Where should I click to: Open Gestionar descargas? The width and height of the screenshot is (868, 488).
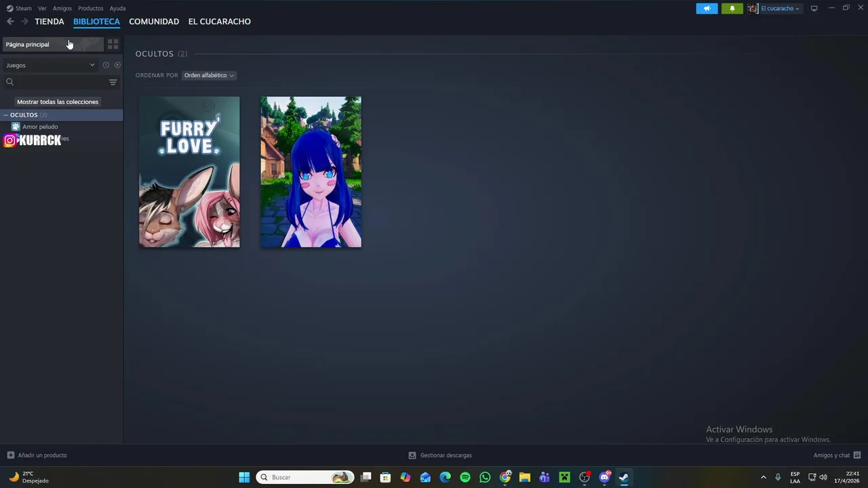pos(440,455)
